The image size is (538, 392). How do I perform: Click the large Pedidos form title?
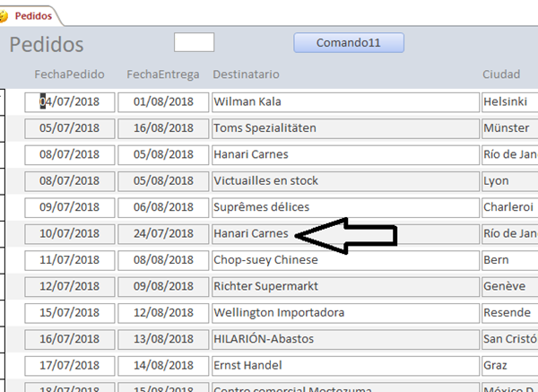click(47, 45)
